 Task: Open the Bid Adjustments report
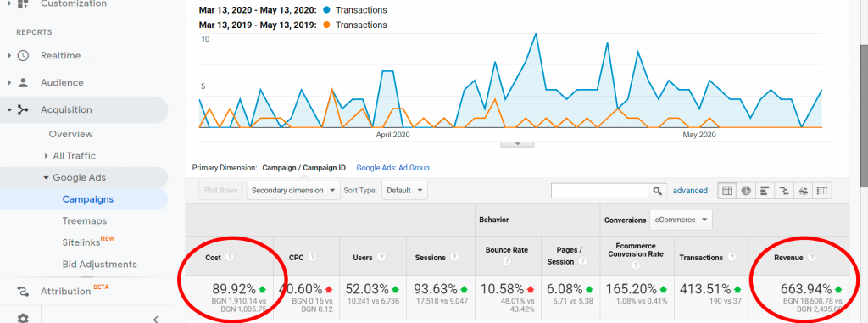[x=100, y=265]
